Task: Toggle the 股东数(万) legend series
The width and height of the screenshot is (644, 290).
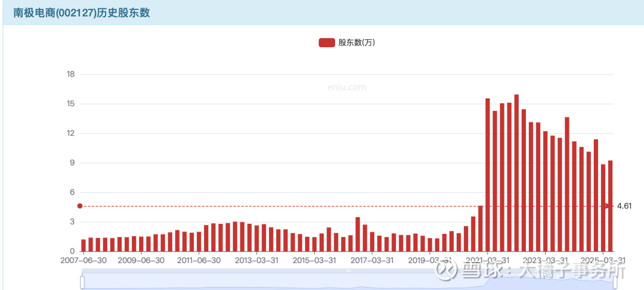Action: click(x=346, y=42)
